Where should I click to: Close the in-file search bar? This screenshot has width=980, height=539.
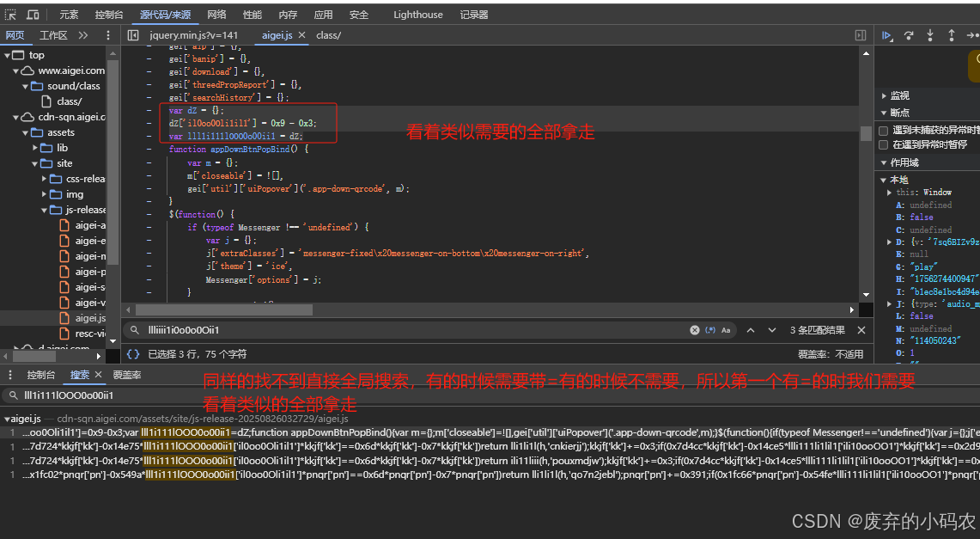861,330
